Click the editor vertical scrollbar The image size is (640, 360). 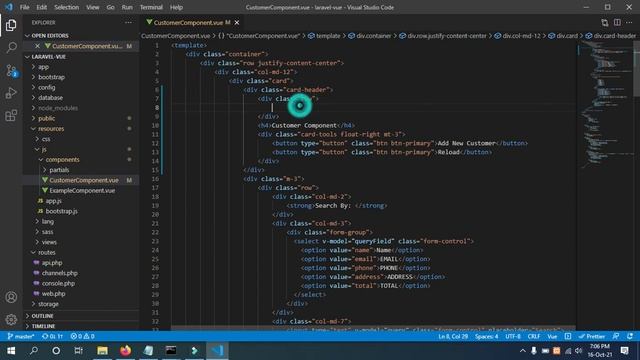(x=637, y=69)
